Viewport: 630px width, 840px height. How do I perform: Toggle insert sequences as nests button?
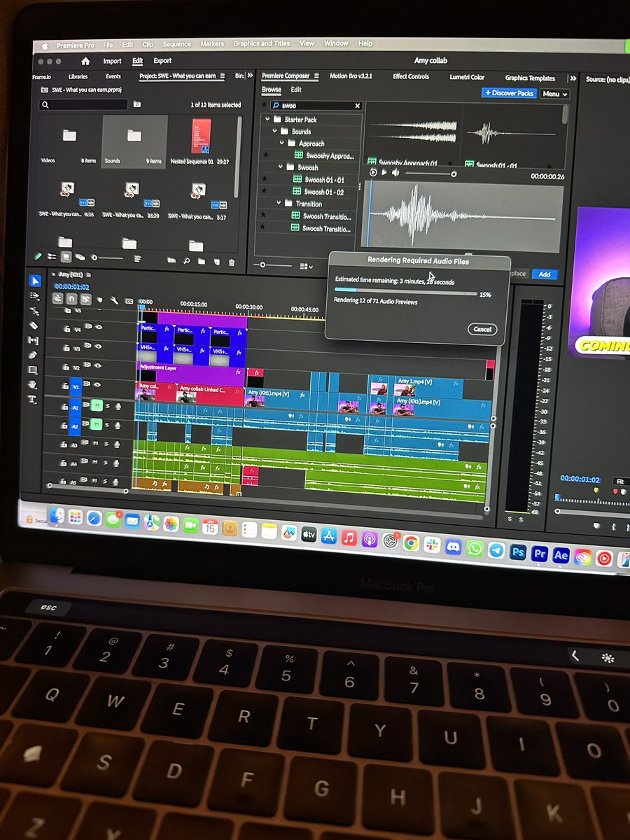57,297
